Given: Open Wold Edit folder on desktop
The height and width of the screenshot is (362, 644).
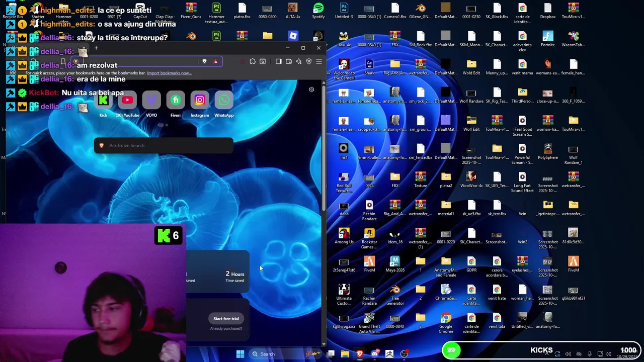Looking at the screenshot, I should 471,67.
